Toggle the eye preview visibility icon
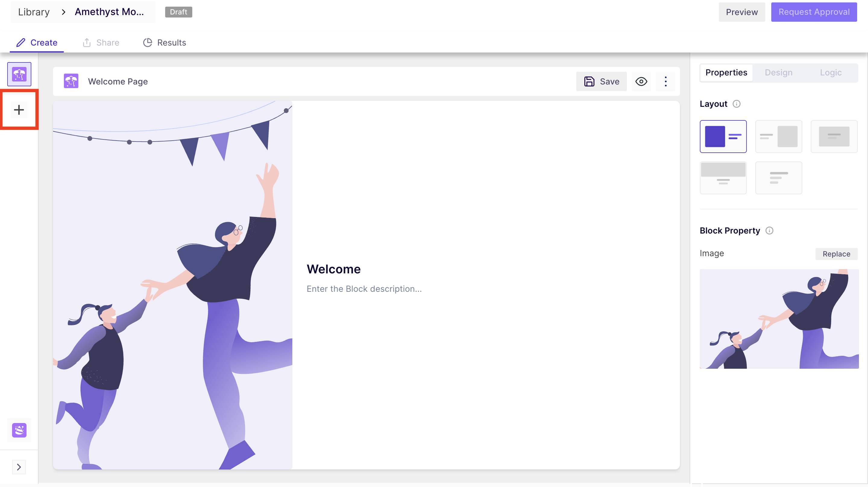This screenshot has height=487, width=868. 641,81
